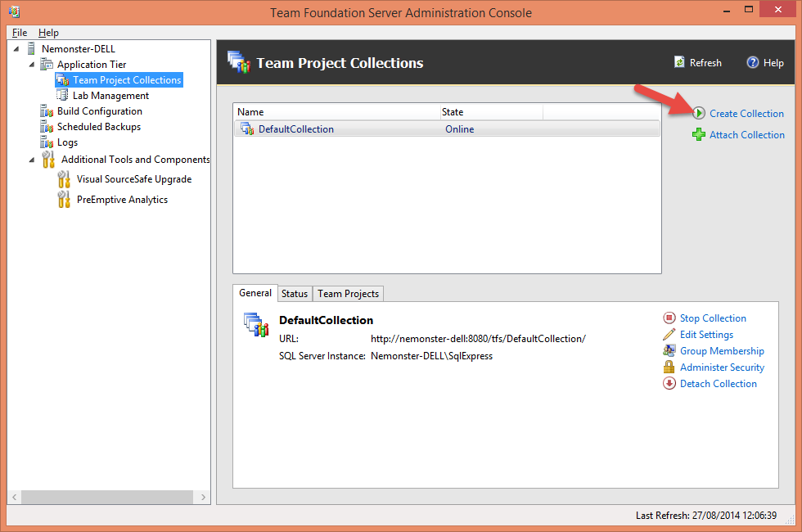Collapse the Application Tier node

30,64
